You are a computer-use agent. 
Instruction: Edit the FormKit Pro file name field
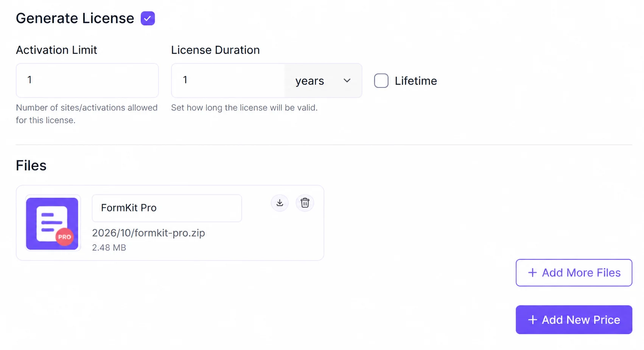tap(167, 208)
